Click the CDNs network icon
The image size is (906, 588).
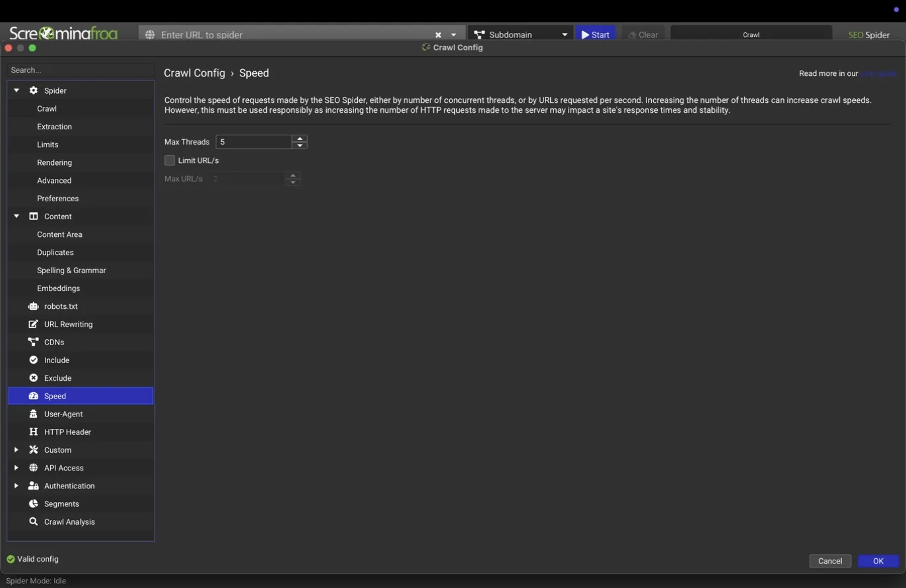[33, 342]
